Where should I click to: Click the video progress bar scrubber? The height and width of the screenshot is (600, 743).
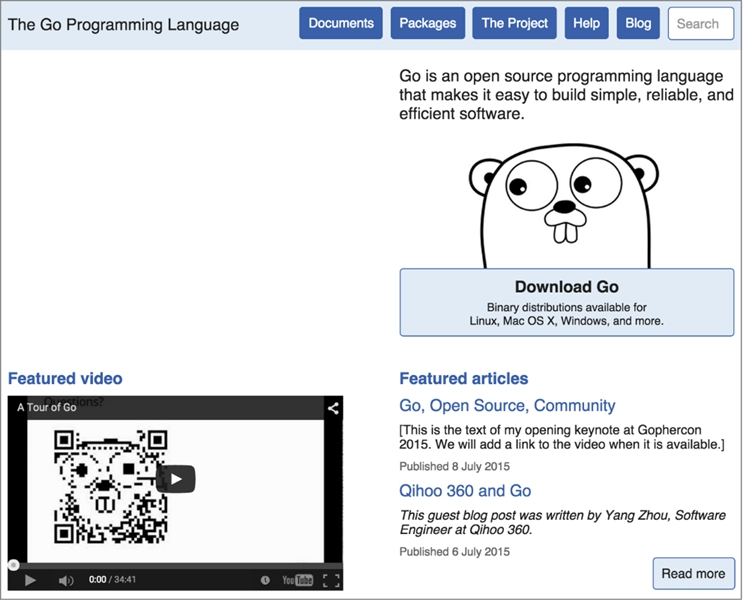pyautogui.click(x=13, y=565)
